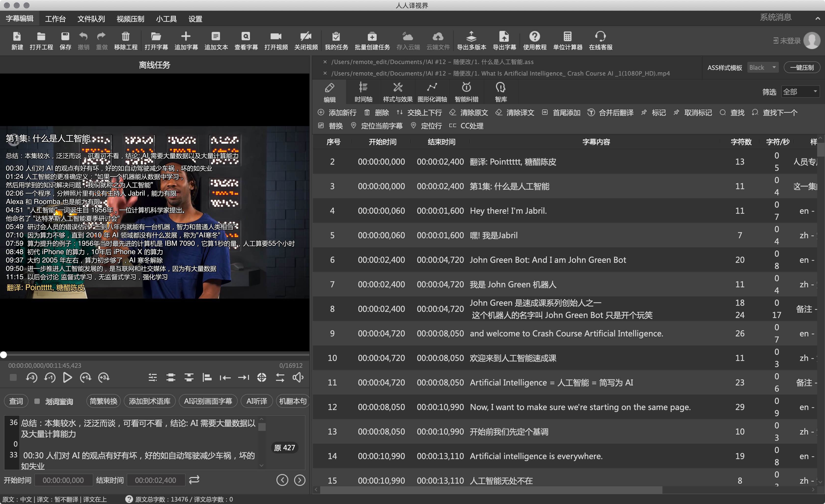Switch to the 小工具 menu

point(166,19)
